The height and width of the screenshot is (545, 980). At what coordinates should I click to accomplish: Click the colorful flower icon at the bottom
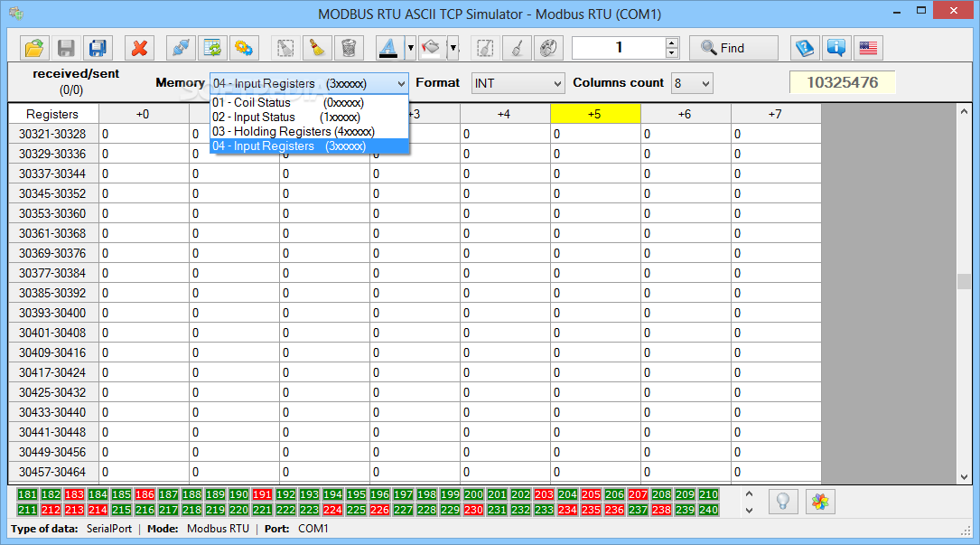tap(821, 502)
